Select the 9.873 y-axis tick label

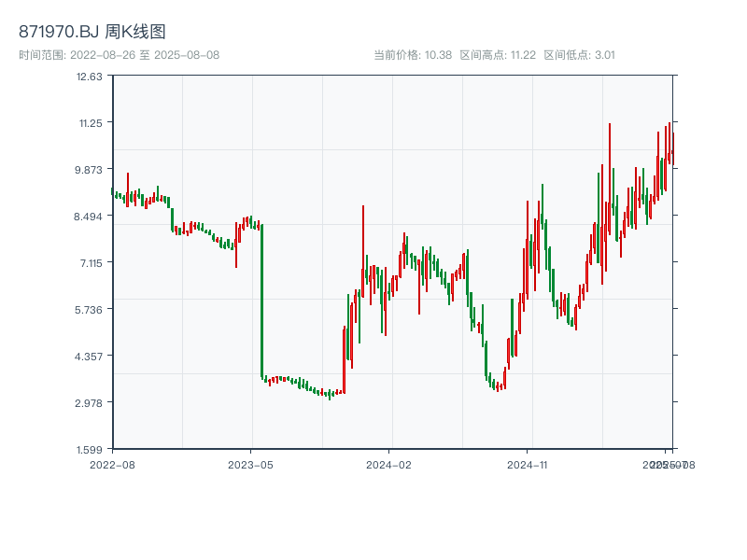coord(89,170)
